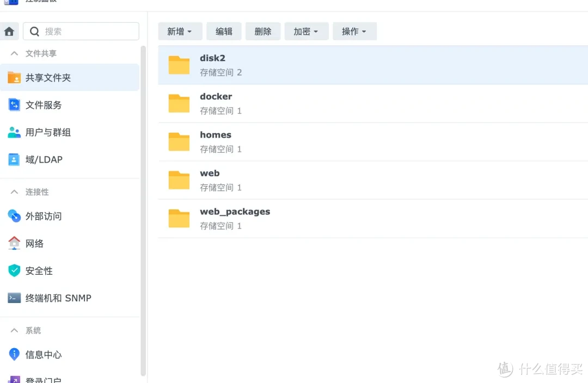
Task: Select 共享文件夹 in the sidebar
Action: [47, 77]
